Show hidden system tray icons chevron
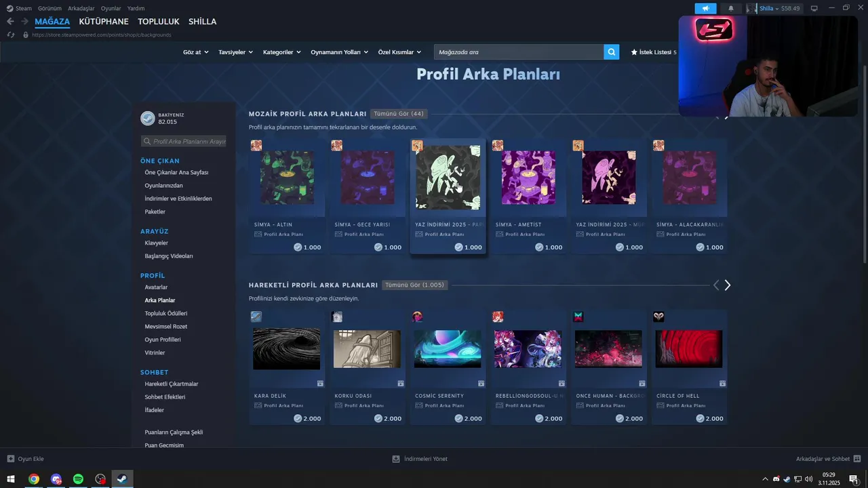Screen dimensions: 868x488 pyautogui.click(x=766, y=479)
